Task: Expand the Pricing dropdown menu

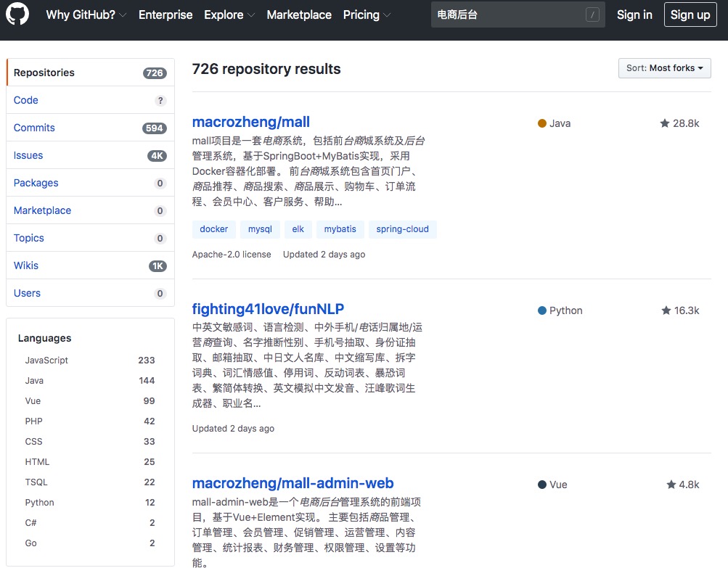Action: [x=367, y=15]
